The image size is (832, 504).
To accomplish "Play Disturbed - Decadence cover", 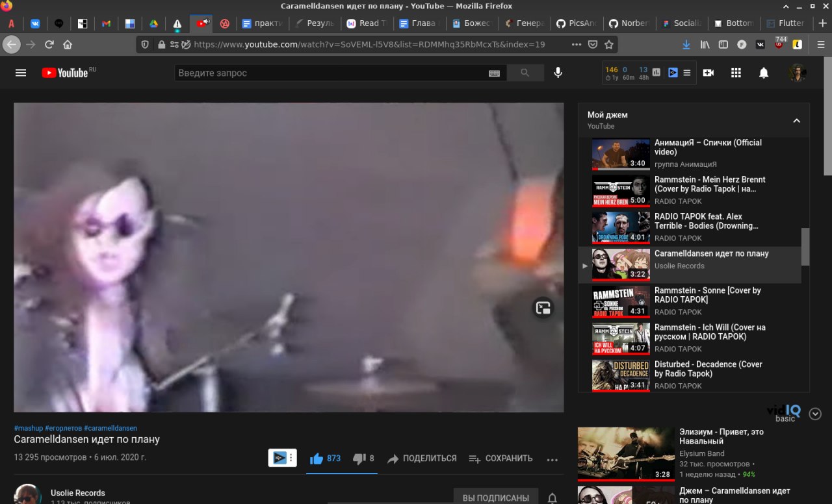I will (689, 376).
